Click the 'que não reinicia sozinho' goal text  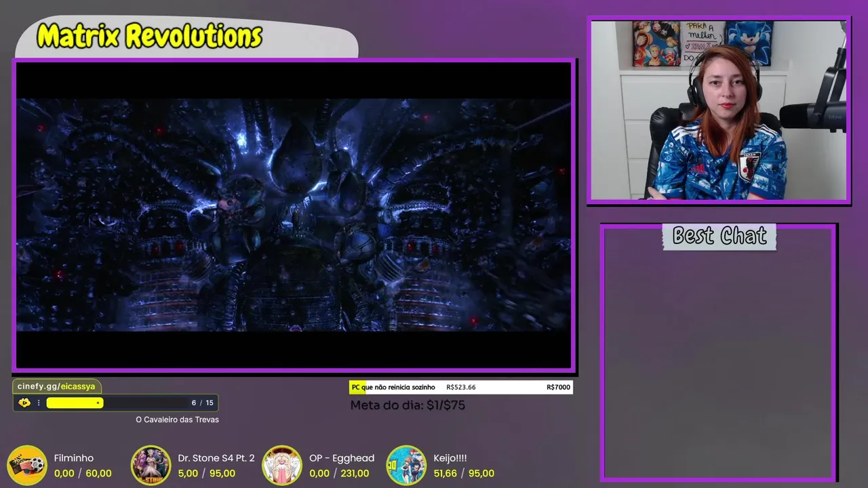coord(398,388)
